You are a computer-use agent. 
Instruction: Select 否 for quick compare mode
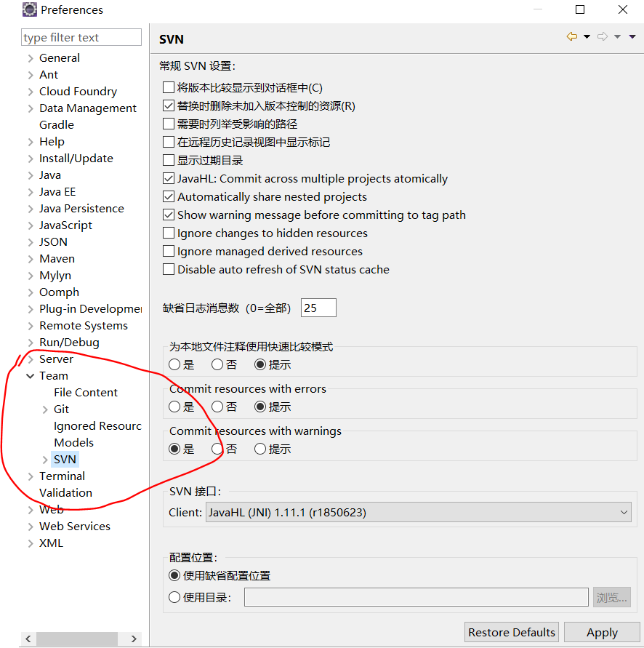point(217,364)
